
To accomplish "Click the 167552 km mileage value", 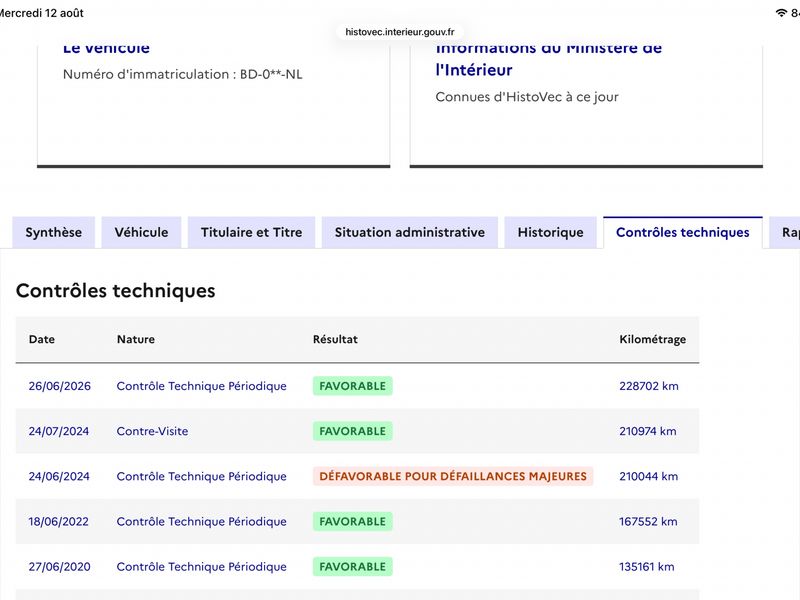I will (648, 521).
